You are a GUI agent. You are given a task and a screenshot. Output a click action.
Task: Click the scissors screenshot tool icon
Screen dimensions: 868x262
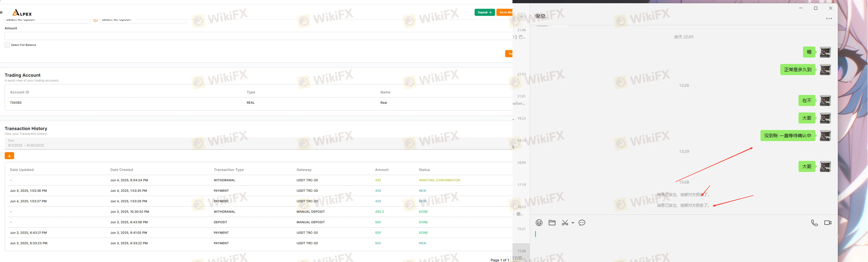pos(565,223)
